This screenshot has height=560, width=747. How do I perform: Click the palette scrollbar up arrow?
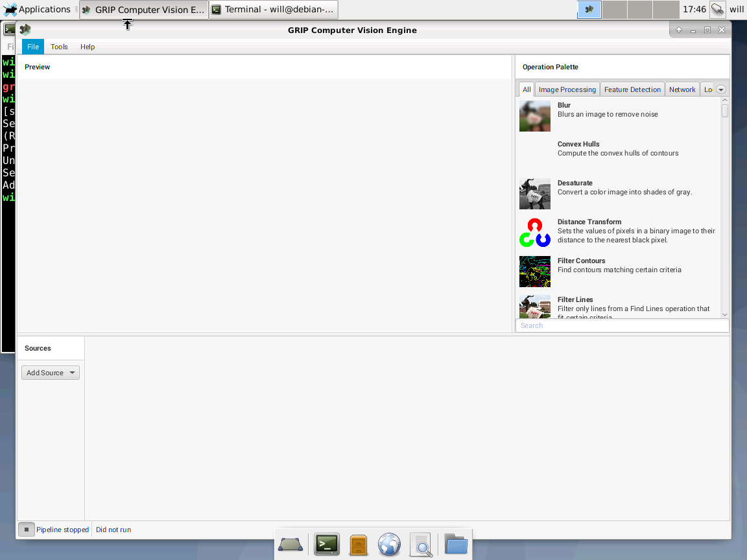tap(724, 100)
